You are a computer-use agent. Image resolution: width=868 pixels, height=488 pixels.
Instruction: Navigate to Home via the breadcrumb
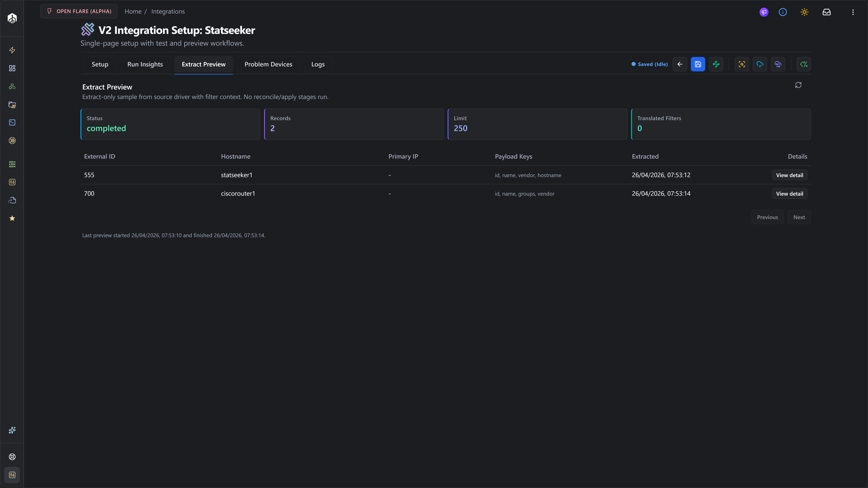tap(133, 11)
